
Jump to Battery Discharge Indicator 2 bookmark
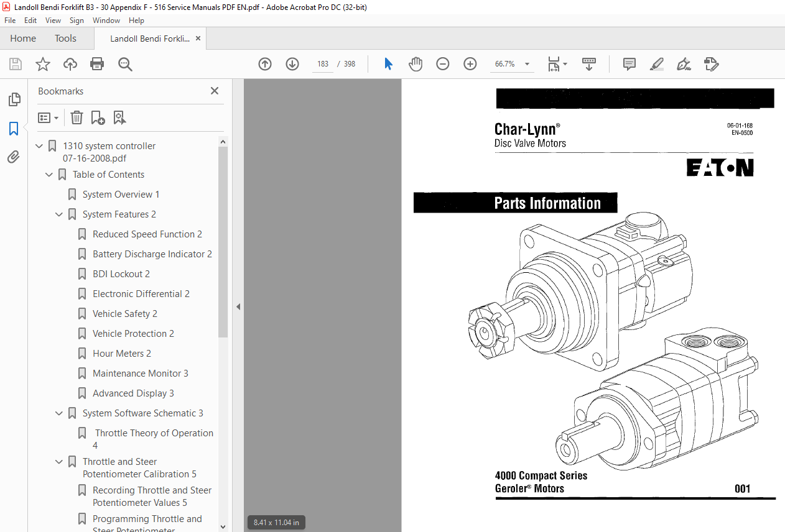[152, 254]
